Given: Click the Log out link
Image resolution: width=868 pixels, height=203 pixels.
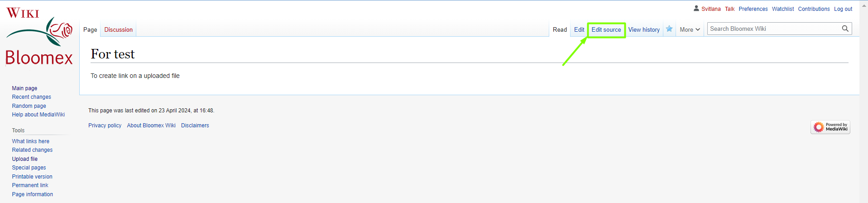Looking at the screenshot, I should 843,9.
